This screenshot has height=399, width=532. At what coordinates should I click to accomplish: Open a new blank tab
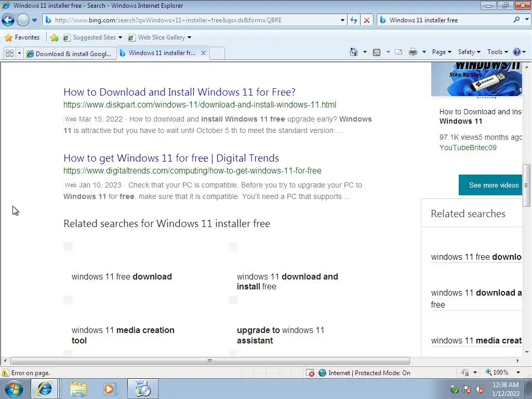point(217,54)
